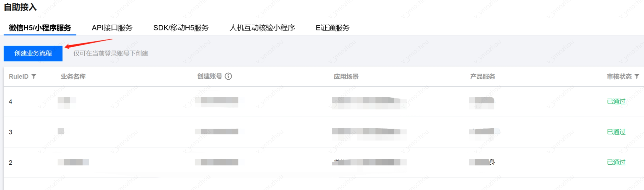
Task: Switch to the API接口服务 tab
Action: point(112,28)
